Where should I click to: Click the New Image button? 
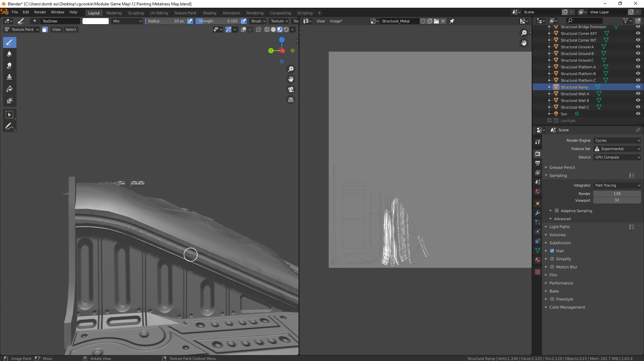[x=430, y=21]
